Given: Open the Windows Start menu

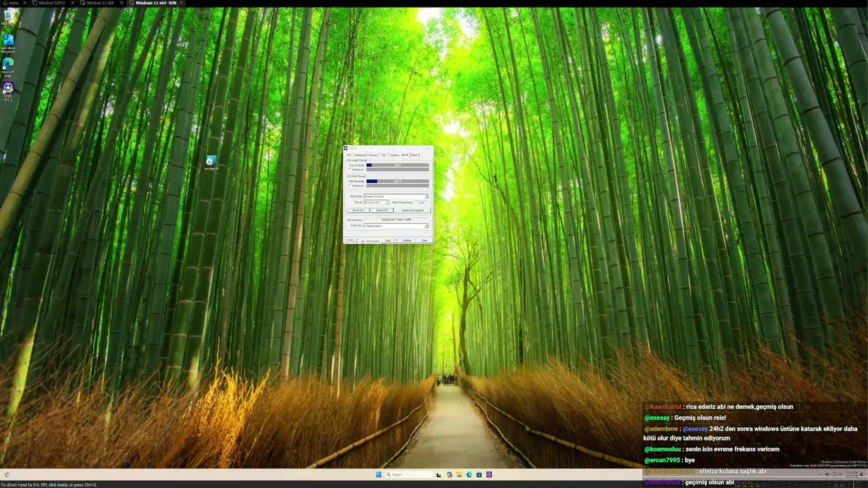Looking at the screenshot, I should (x=378, y=474).
